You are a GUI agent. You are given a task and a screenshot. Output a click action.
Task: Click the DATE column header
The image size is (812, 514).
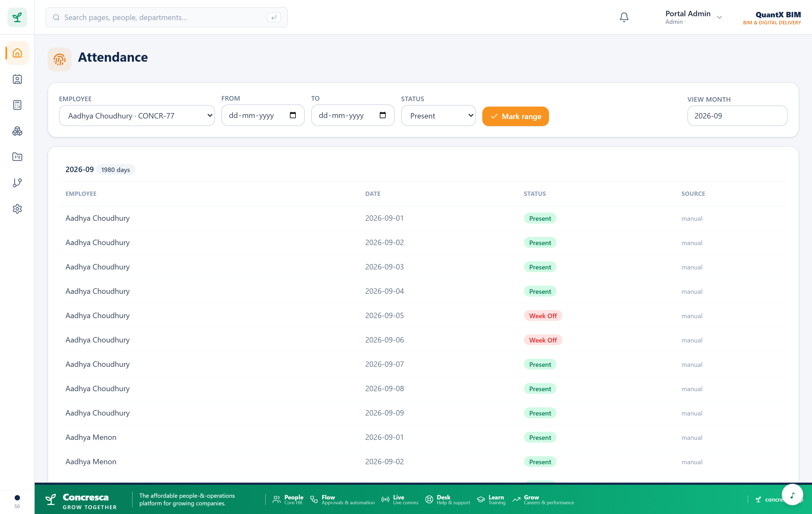(373, 194)
